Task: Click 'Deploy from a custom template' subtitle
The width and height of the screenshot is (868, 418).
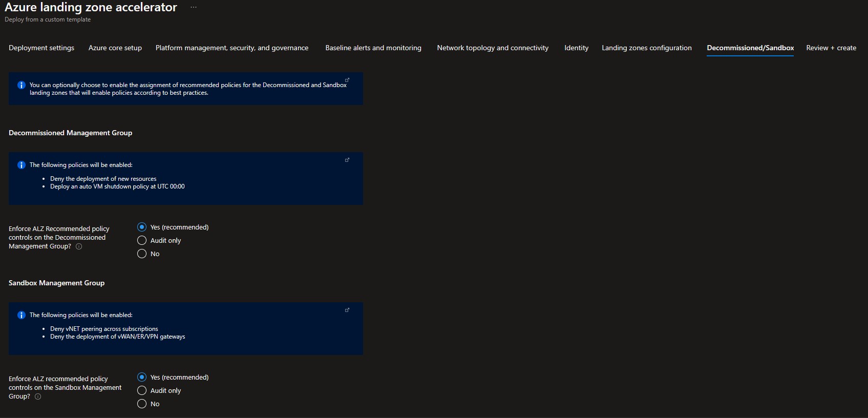Action: pos(48,19)
